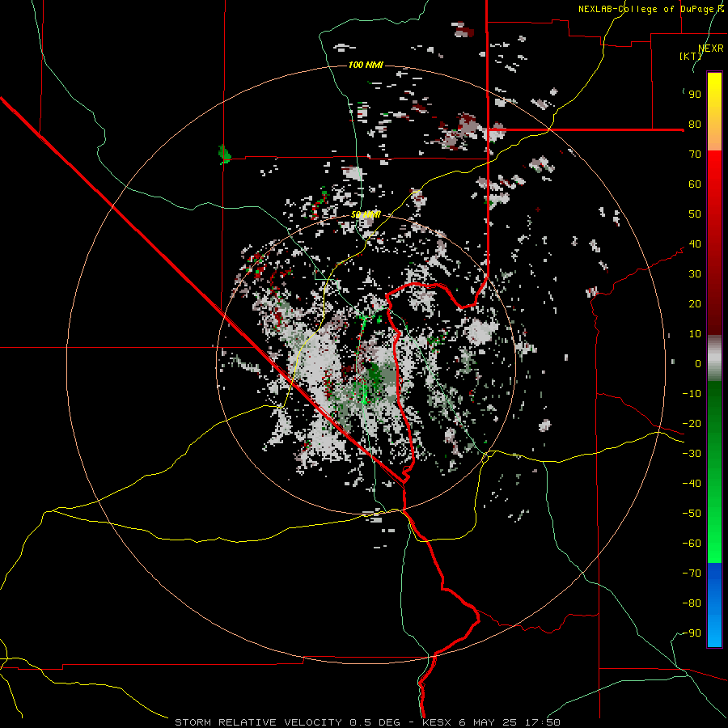Click the yellow segment atop the velocity color bar
This screenshot has height=728, width=728.
click(x=714, y=112)
